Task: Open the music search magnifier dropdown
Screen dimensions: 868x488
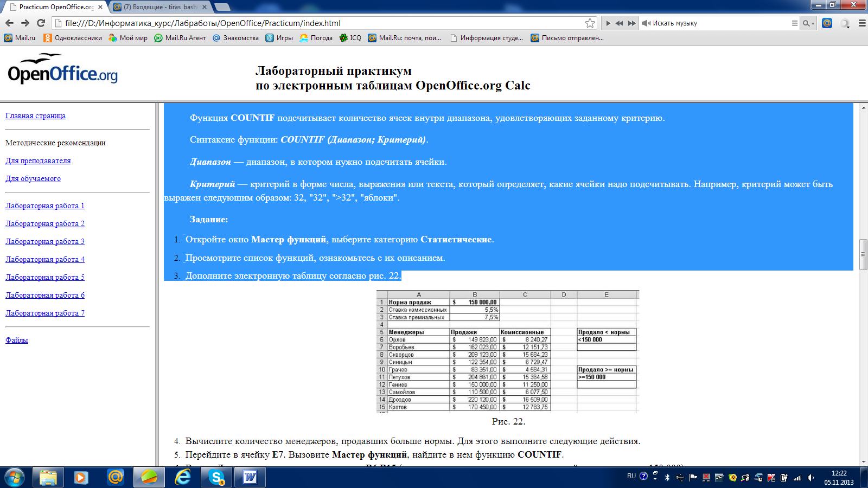Action: tap(808, 23)
